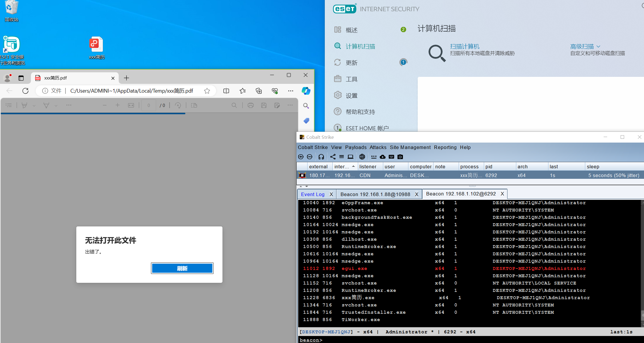The height and width of the screenshot is (343, 644).
Task: Switch to Target Table laptop icon
Action: [351, 157]
